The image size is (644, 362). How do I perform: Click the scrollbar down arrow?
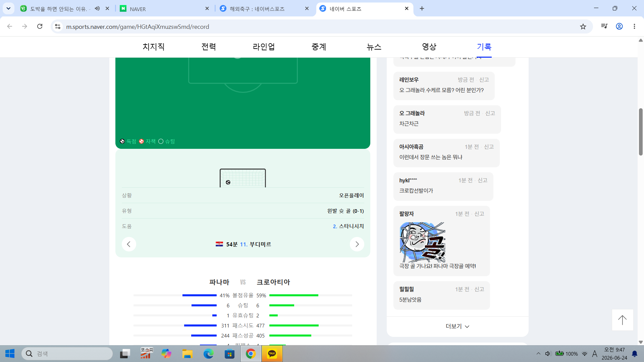[x=641, y=342]
